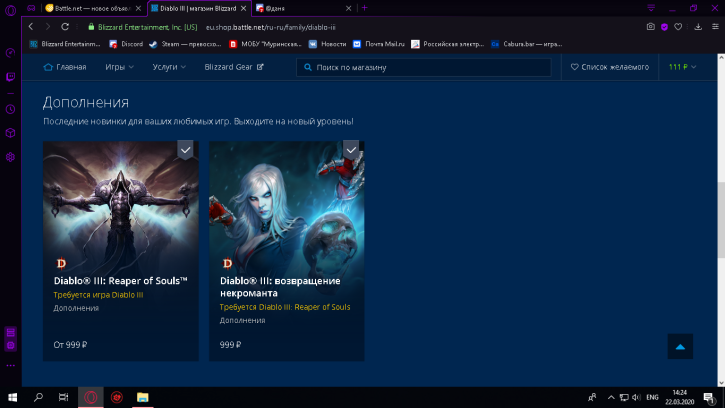Click the snapshot camera icon in address bar

[651, 26]
